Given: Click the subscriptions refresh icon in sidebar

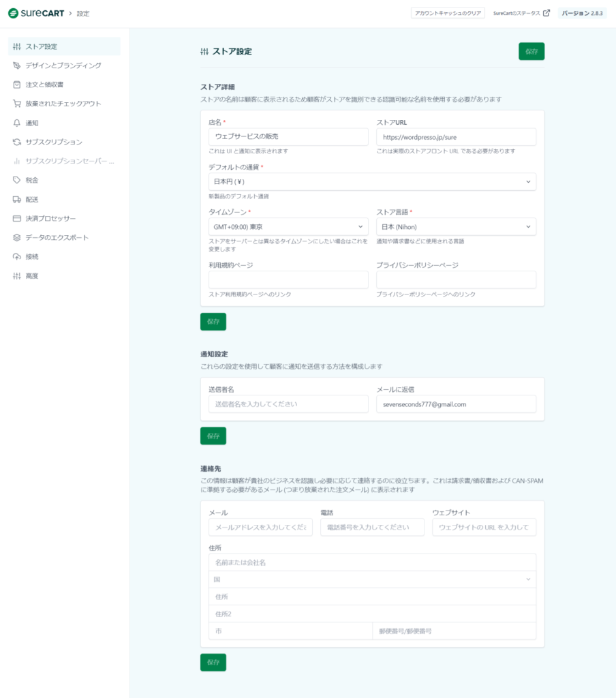Looking at the screenshot, I should point(17,142).
